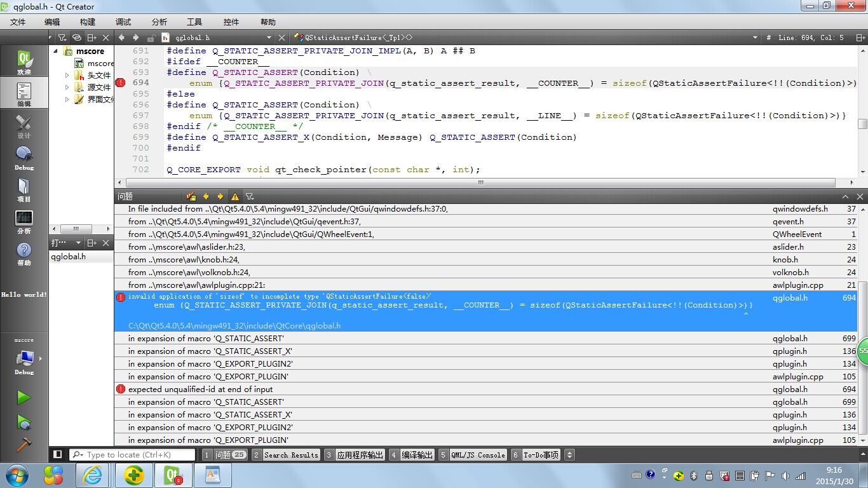Screen dimensions: 868x488
Task: Click the green Run button
Action: click(24, 398)
